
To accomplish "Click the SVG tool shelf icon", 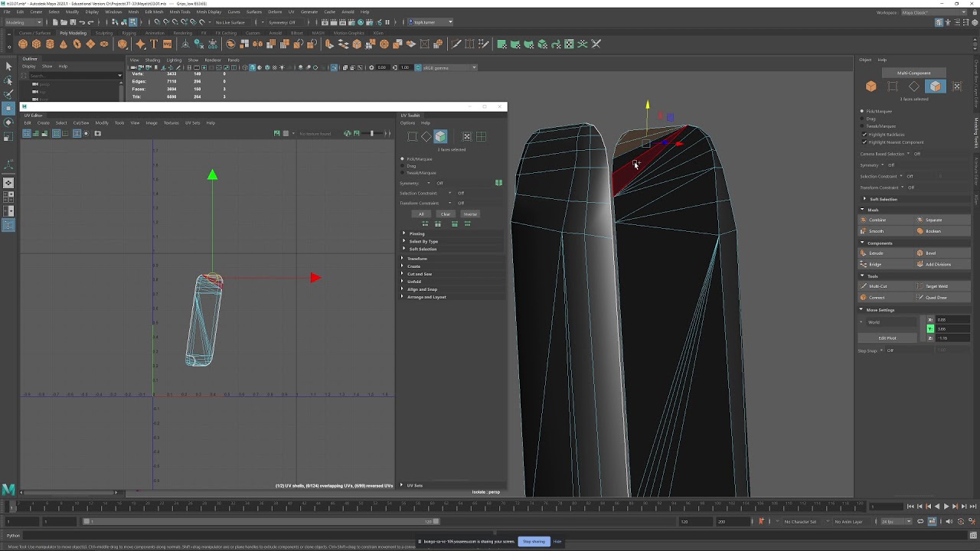I will 167,44.
